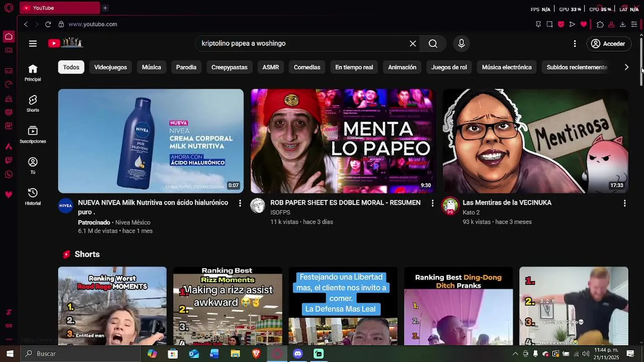Clear the search box with the X
Image resolution: width=644 pixels, height=362 pixels.
pyautogui.click(x=413, y=44)
